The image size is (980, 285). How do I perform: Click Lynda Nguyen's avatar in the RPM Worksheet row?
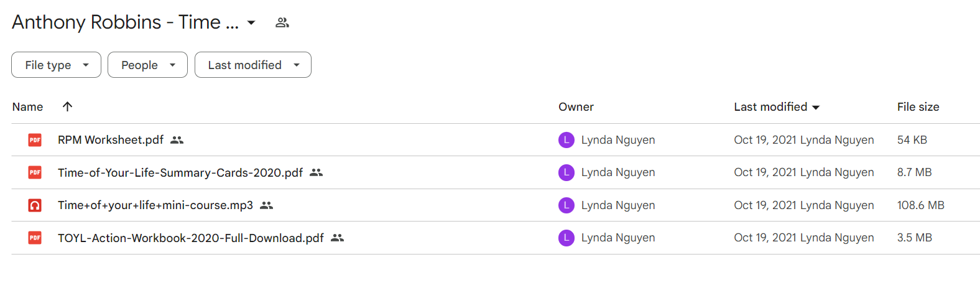coord(566,140)
